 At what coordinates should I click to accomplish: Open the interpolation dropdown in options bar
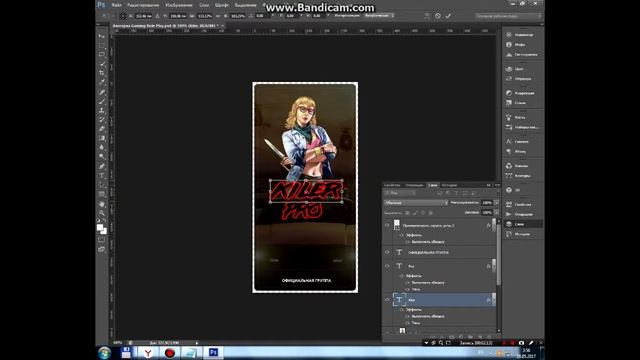379,16
